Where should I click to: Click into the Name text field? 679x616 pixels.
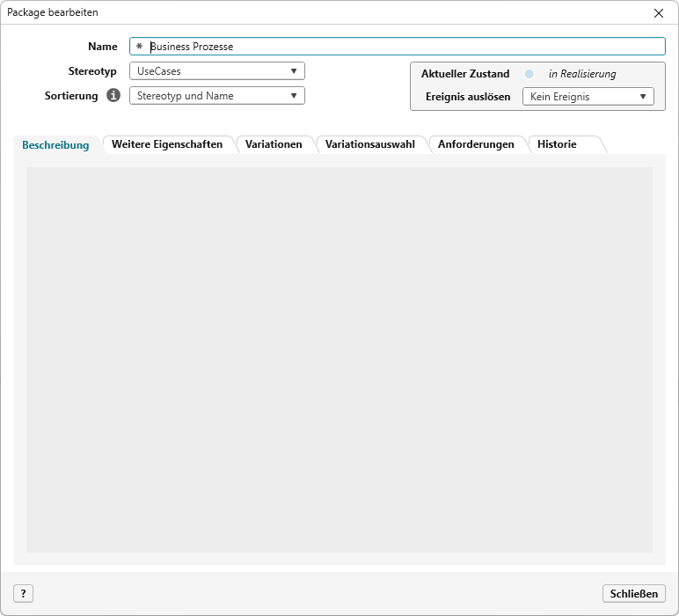click(x=405, y=47)
